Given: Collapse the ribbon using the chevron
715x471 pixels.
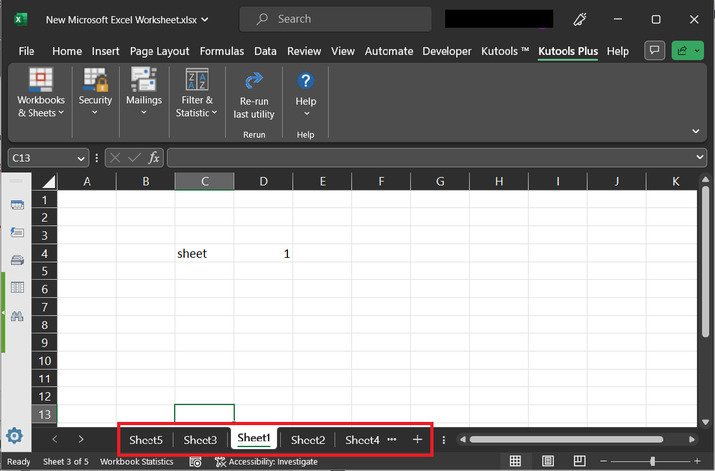Looking at the screenshot, I should pos(695,131).
